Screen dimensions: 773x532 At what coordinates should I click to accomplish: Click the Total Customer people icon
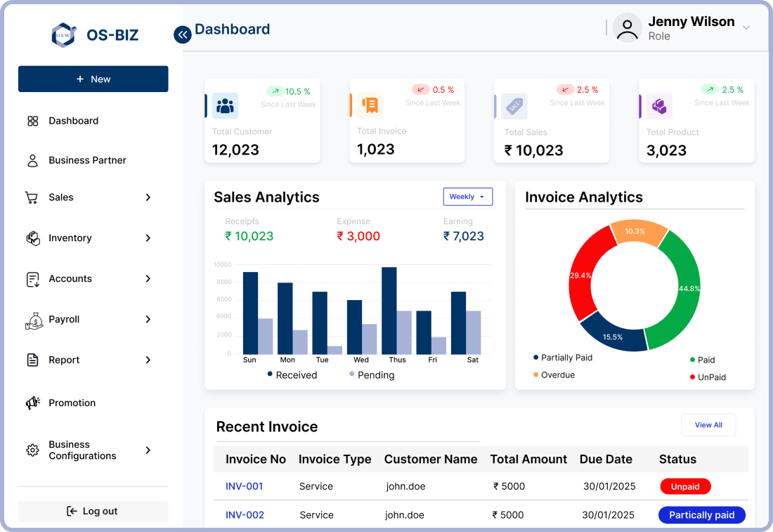[225, 106]
